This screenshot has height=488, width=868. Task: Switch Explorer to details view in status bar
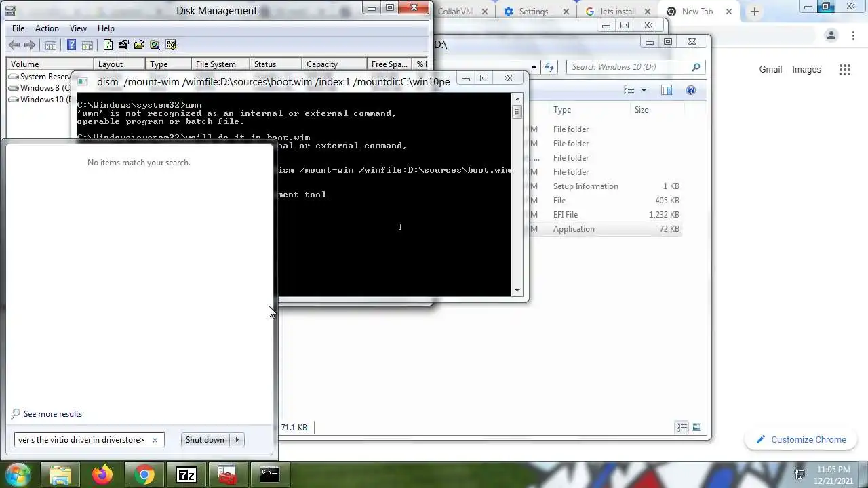682,427
